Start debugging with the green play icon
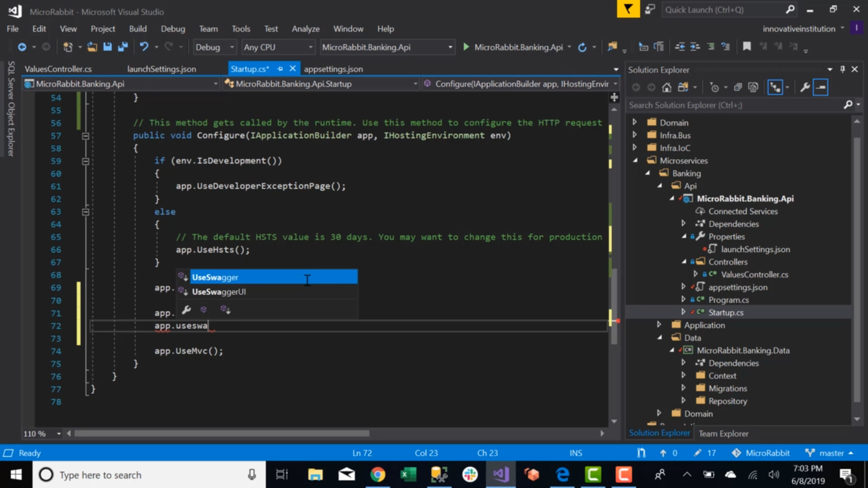868x488 pixels. (x=466, y=47)
